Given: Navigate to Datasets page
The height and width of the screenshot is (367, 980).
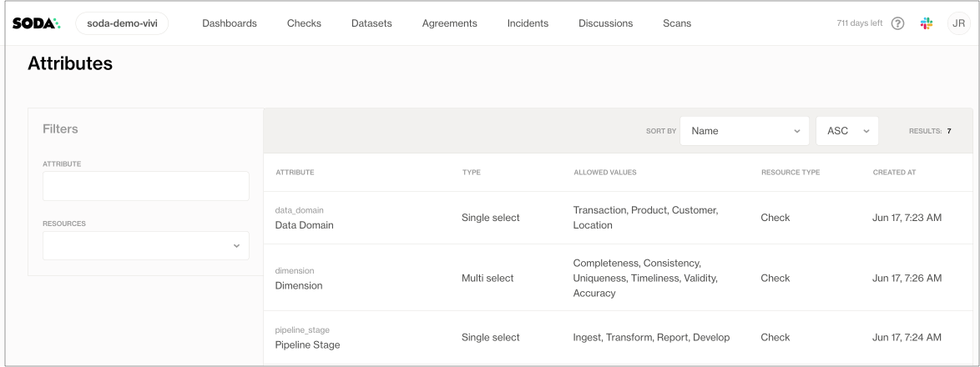Looking at the screenshot, I should point(371,23).
